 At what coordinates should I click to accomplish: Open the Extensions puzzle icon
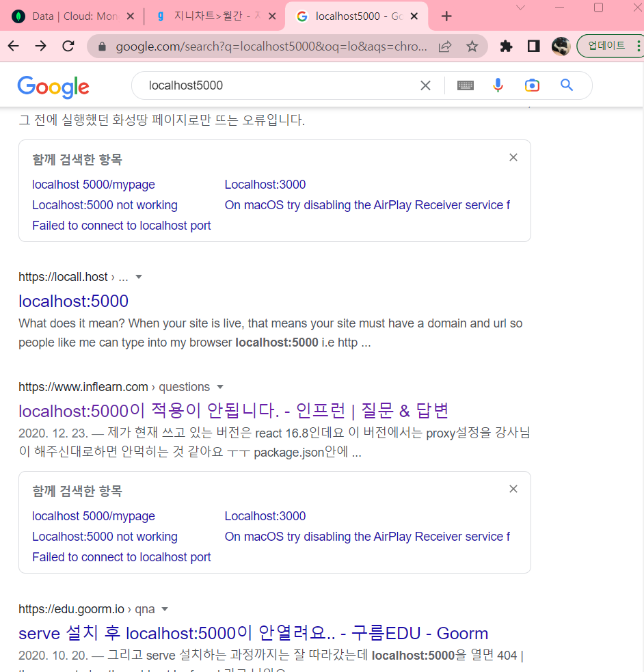[x=506, y=46]
